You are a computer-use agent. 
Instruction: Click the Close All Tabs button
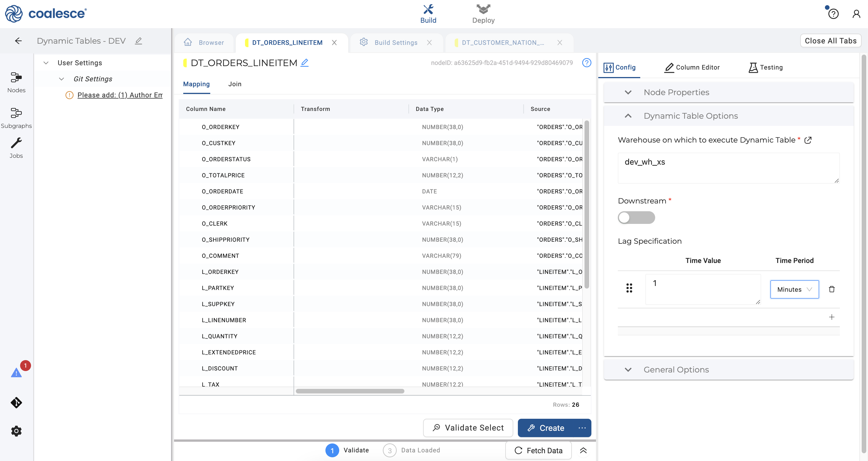(830, 41)
